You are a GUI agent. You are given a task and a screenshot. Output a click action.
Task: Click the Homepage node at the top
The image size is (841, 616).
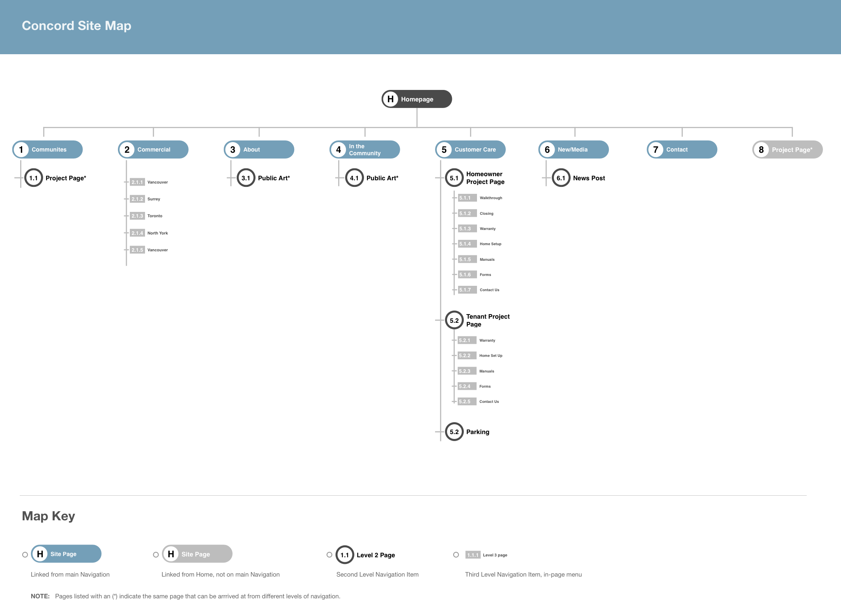pyautogui.click(x=417, y=99)
